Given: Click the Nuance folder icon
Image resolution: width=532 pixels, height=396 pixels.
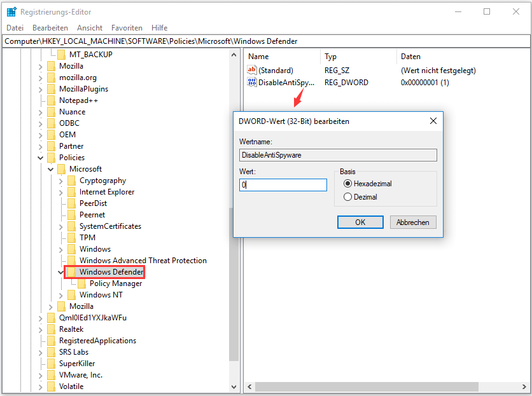Looking at the screenshot, I should coord(52,111).
